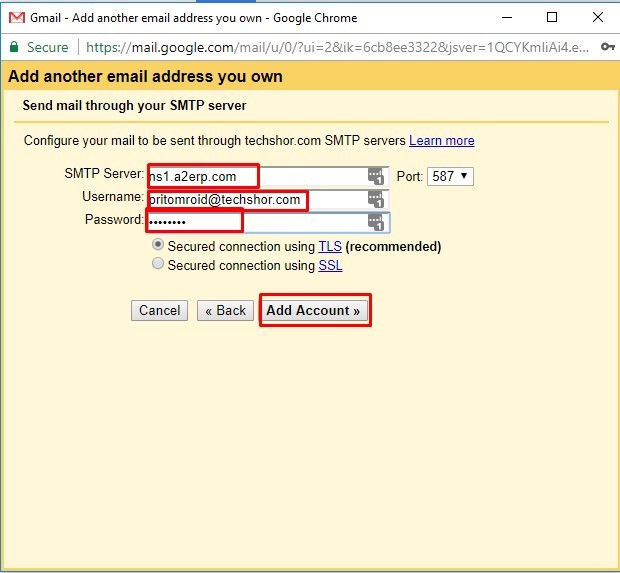This screenshot has height=573, width=620.
Task: Open the password manager icon in the Password field
Action: click(x=376, y=222)
